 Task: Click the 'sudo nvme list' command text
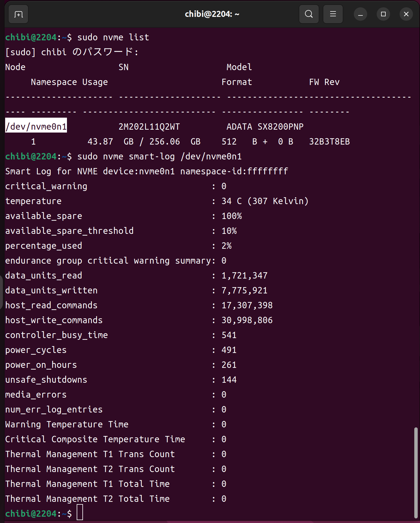click(113, 37)
